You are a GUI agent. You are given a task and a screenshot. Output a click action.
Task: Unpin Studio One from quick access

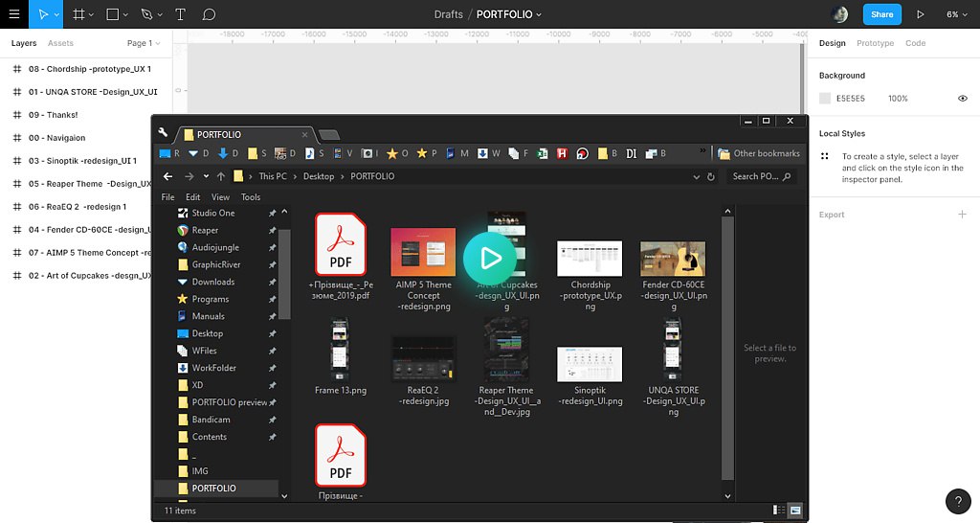point(272,214)
